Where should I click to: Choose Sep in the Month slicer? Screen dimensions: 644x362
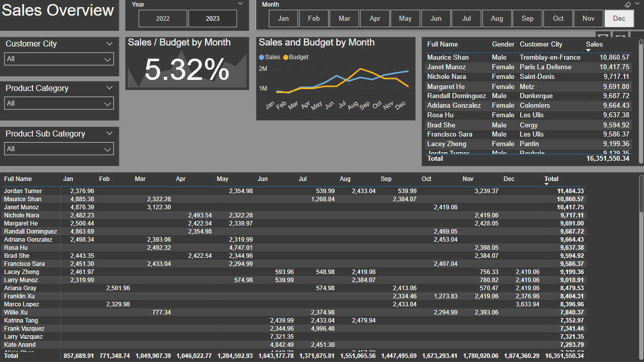[x=527, y=19]
